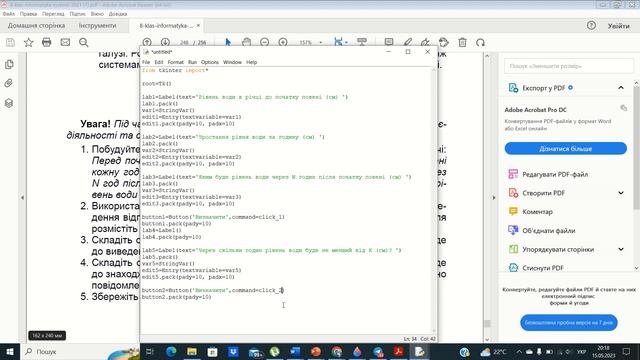
Task: Open the page thumbnails panel icon
Action: (x=9, y=64)
